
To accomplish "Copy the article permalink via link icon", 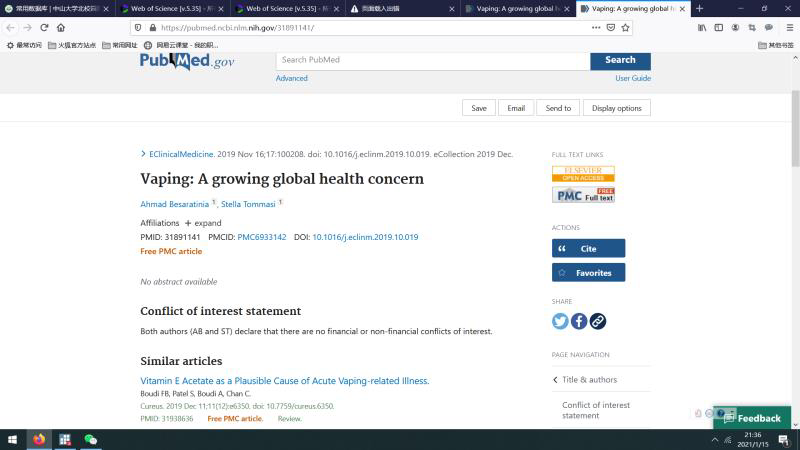I will coord(597,321).
